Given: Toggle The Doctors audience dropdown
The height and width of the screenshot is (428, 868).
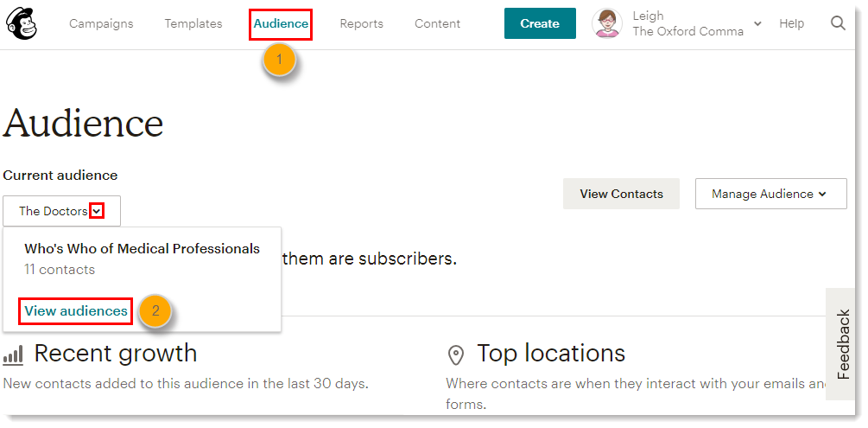Looking at the screenshot, I should tap(61, 211).
